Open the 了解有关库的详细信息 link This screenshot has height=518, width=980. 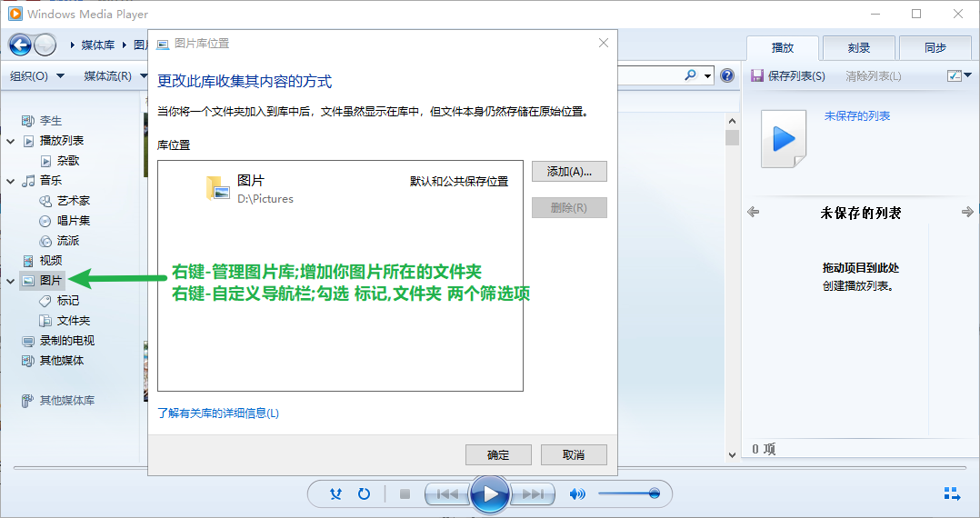[218, 413]
